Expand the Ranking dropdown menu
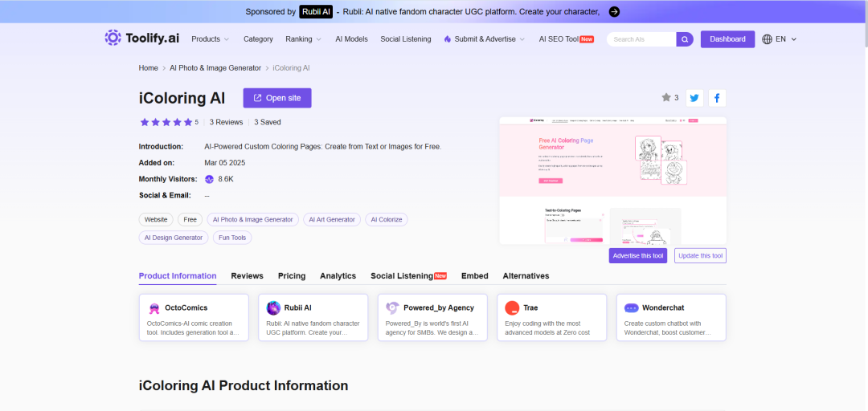The image size is (868, 411). click(x=303, y=39)
